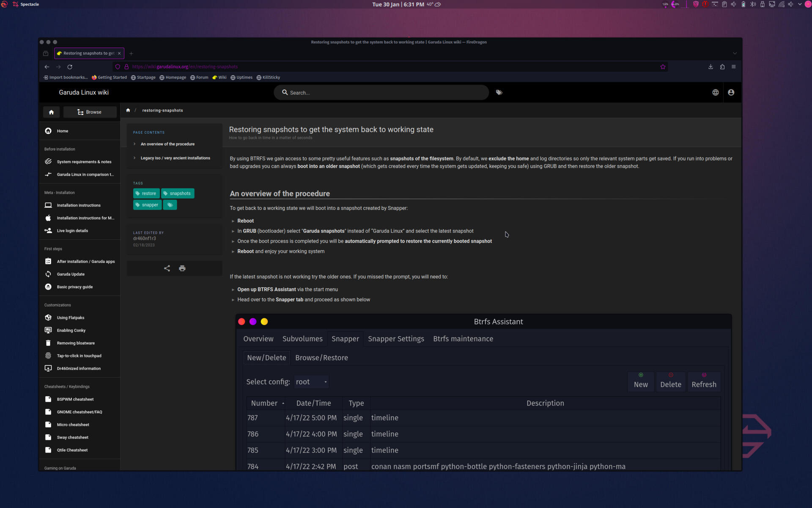Image resolution: width=812 pixels, height=508 pixels.
Task: Open the Spectacle app menu in the top panel
Action: 26,4
